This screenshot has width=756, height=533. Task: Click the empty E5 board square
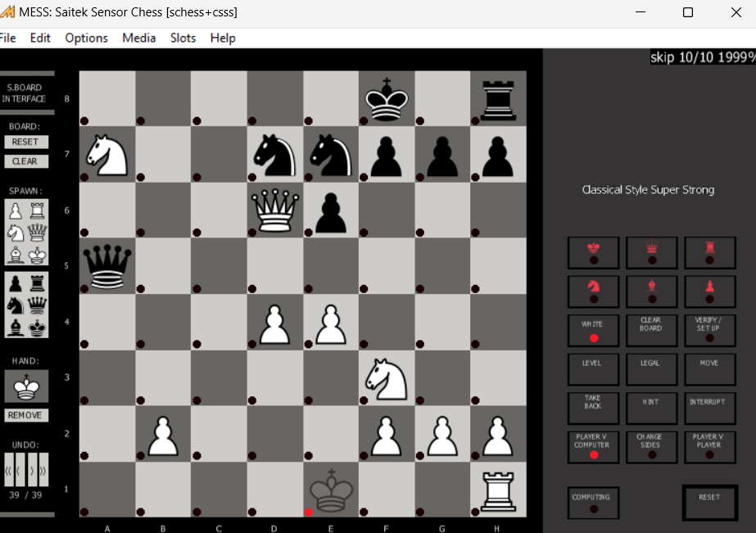[x=331, y=266]
